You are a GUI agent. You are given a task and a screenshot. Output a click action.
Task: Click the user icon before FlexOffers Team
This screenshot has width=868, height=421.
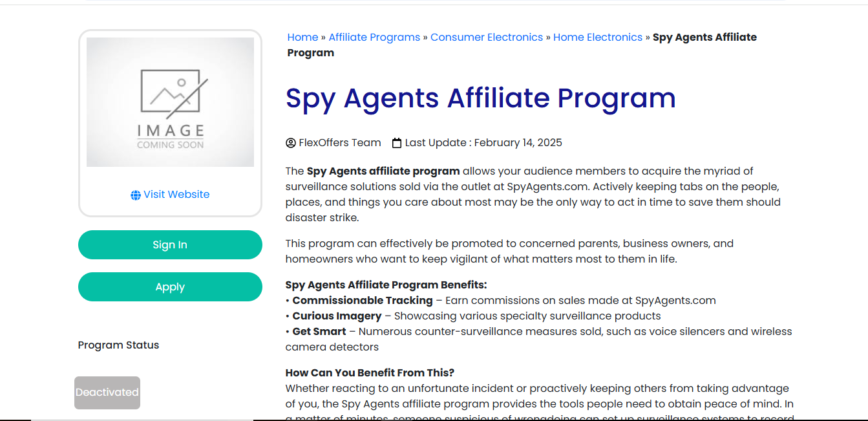pyautogui.click(x=291, y=143)
